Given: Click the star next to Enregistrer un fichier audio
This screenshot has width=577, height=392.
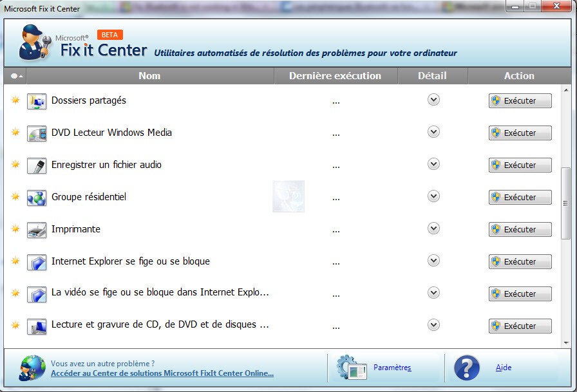Looking at the screenshot, I should coord(15,164).
